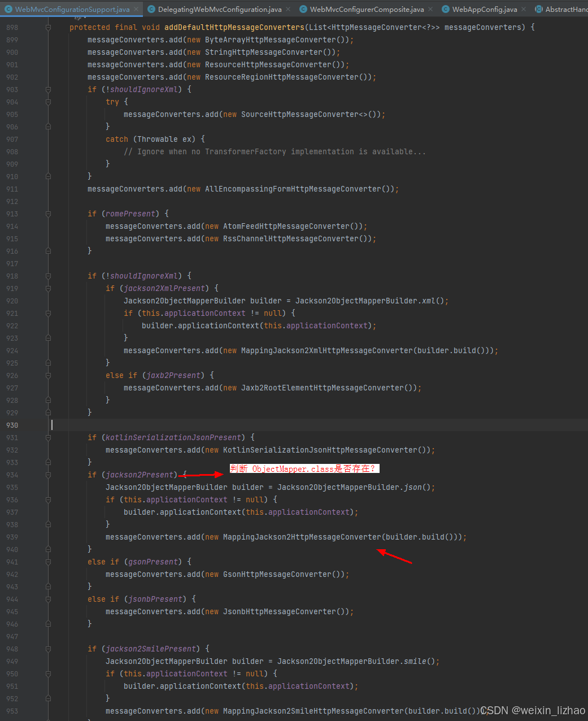Collapse the romePresent if block at line 913
Image resolution: width=588 pixels, height=721 pixels.
tap(48, 214)
